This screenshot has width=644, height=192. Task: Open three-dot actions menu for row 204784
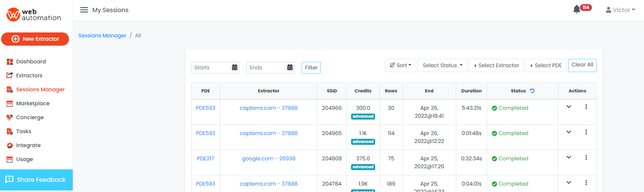point(586,183)
